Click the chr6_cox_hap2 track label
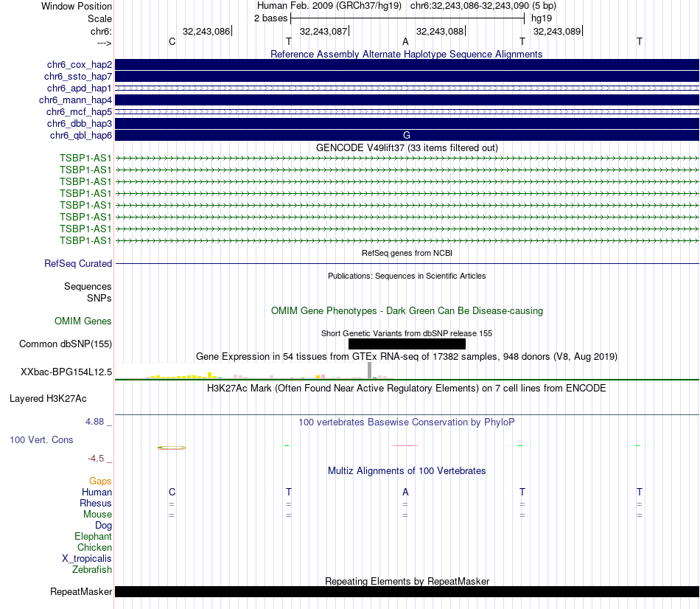The width and height of the screenshot is (700, 609). coord(80,65)
